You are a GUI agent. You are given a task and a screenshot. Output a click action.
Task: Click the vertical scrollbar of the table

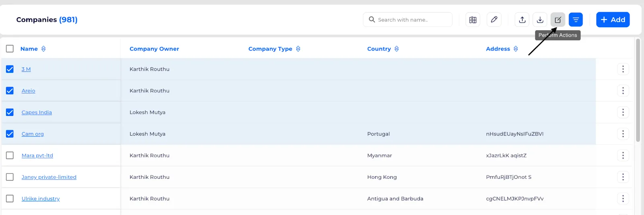[638, 90]
